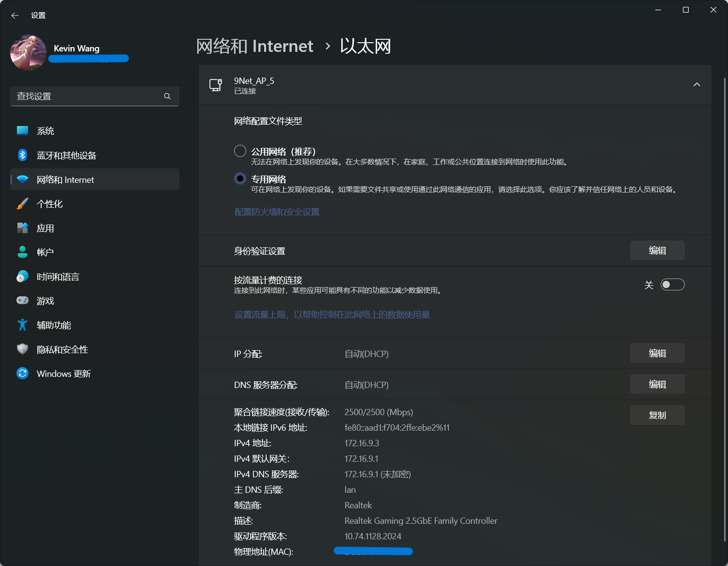Screen dimensions: 728x566
Task: Click the DNS server value 172.16.9.1 (未加密)
Action: [x=378, y=474]
